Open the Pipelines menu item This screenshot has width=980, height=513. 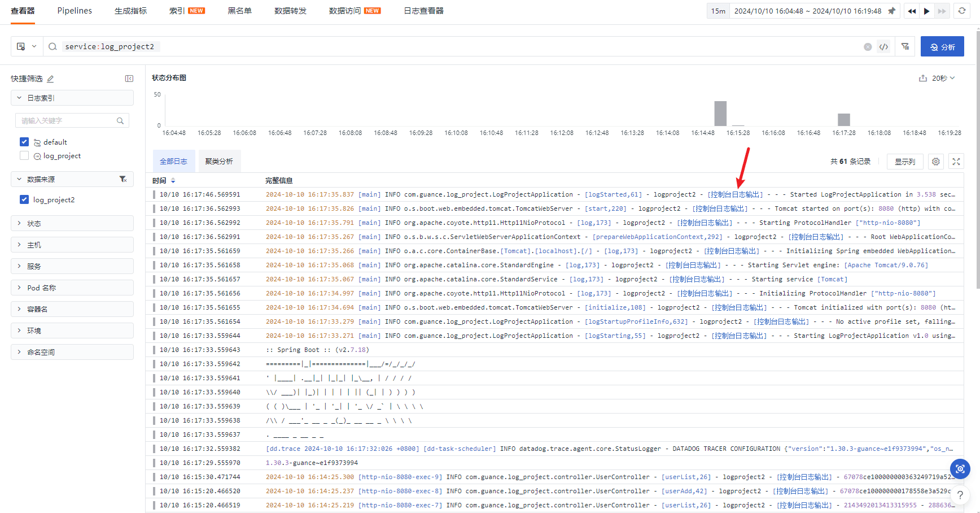75,11
